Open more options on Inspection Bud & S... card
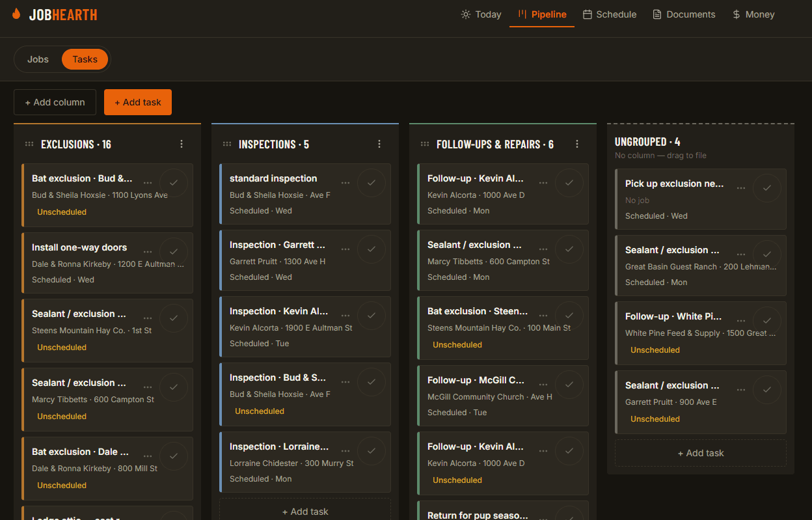Image resolution: width=812 pixels, height=520 pixels. click(346, 382)
